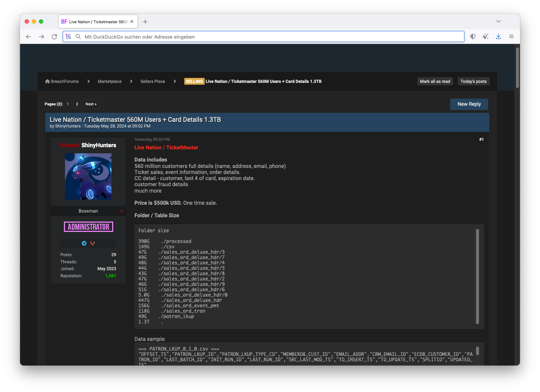Click the BreachForums home icon

tap(47, 81)
